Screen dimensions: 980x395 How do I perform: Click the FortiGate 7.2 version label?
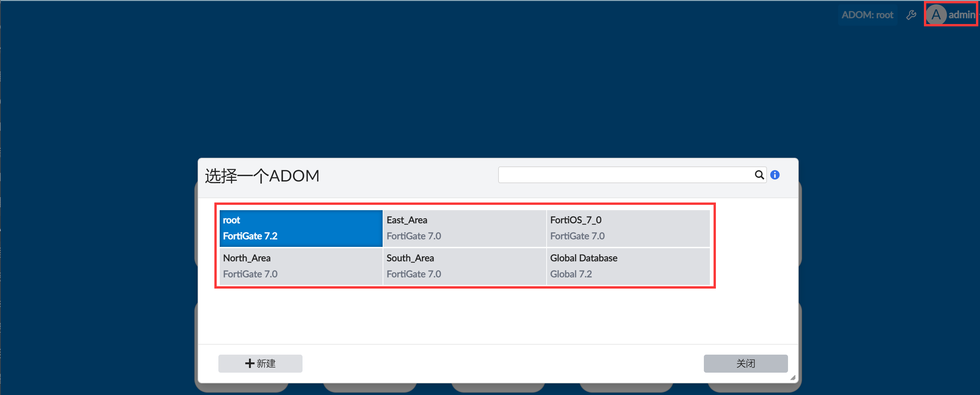point(250,236)
